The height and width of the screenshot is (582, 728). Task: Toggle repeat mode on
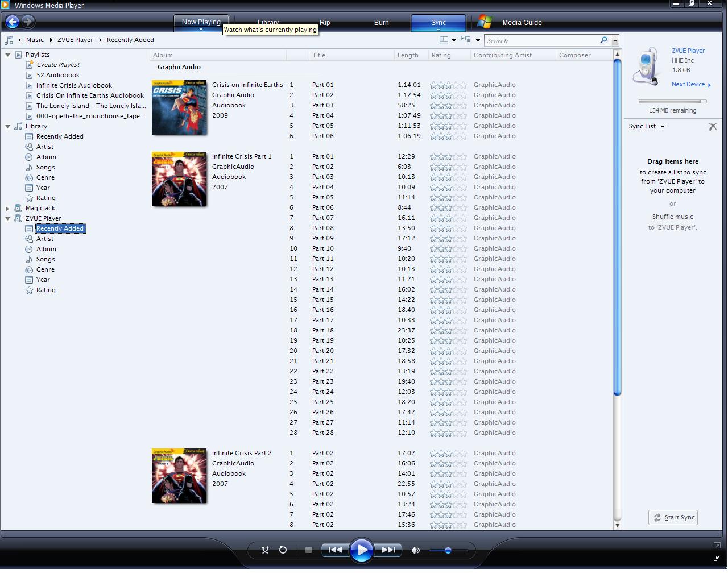283,550
